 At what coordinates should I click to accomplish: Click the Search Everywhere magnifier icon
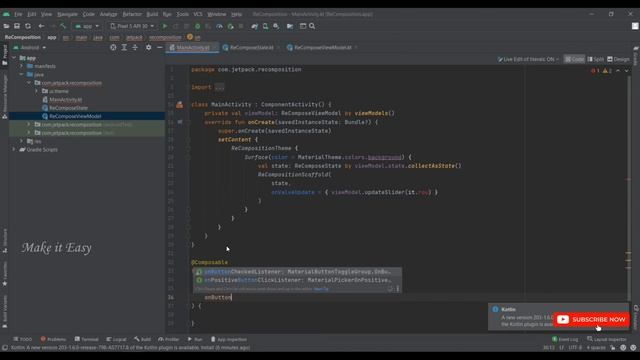coord(312,26)
